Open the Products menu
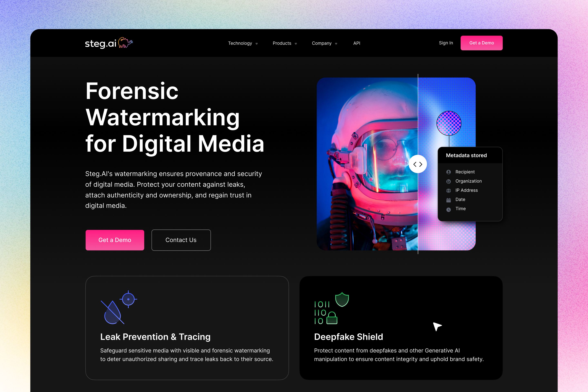Viewport: 588px width, 392px height. pos(282,43)
